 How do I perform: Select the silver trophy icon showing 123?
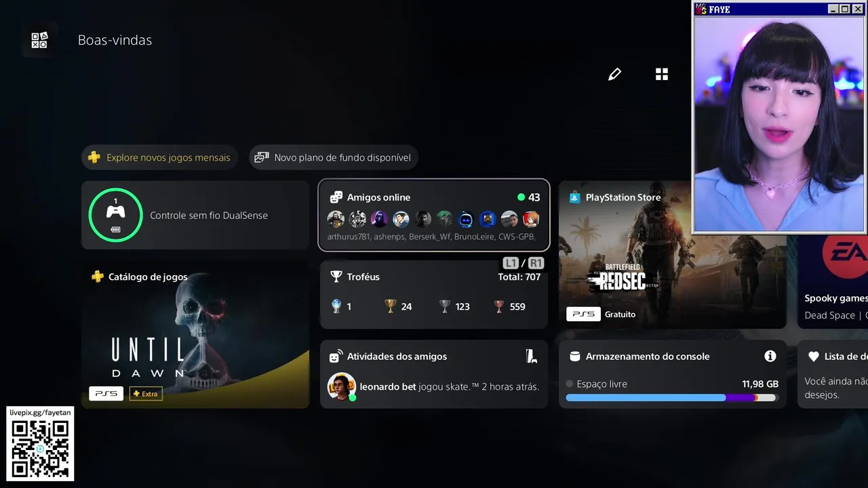pos(444,306)
